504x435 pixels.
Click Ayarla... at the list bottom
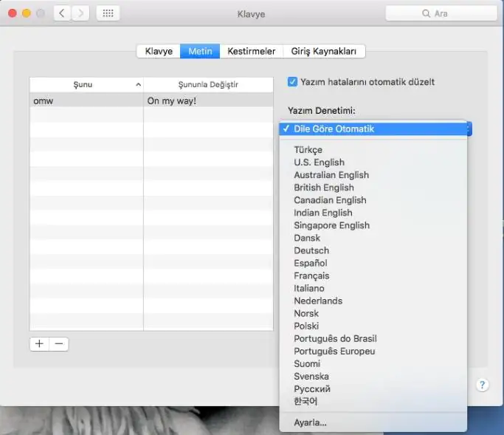click(x=310, y=422)
